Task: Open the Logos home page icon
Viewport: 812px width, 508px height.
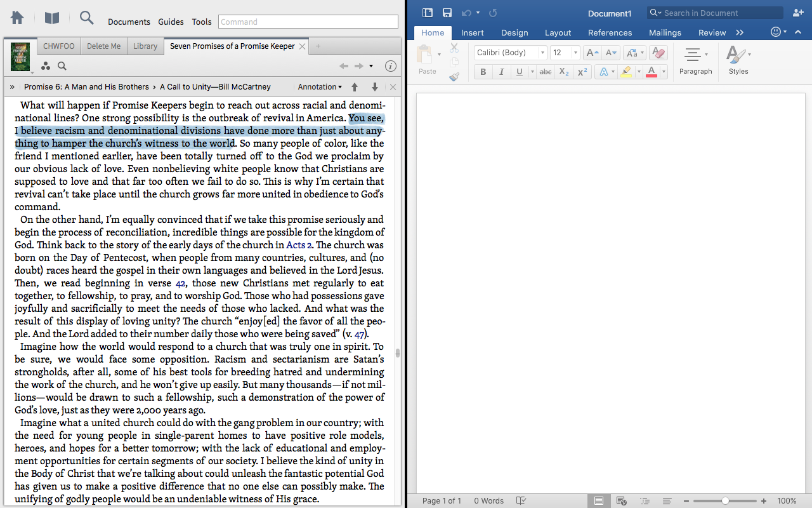Action: tap(17, 18)
